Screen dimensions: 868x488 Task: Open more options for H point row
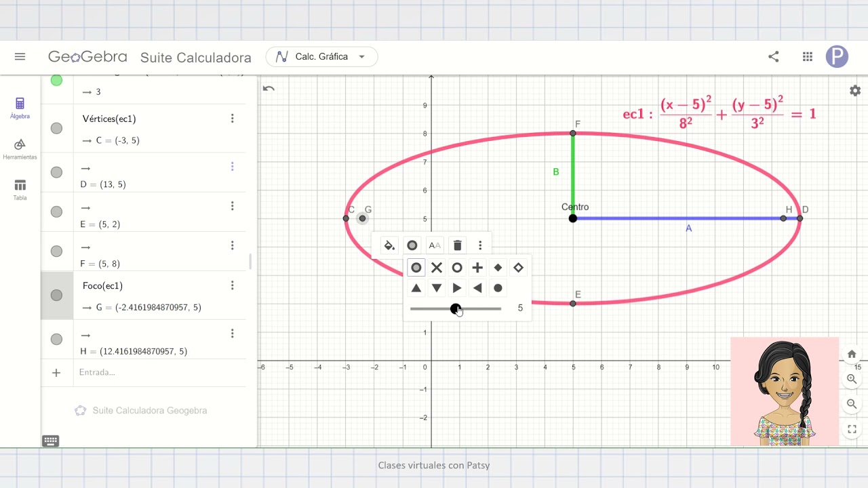232,333
